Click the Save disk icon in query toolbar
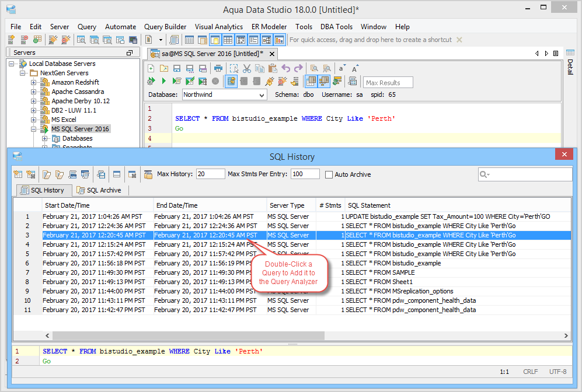Viewport: 582px width, 392px height. coord(177,69)
